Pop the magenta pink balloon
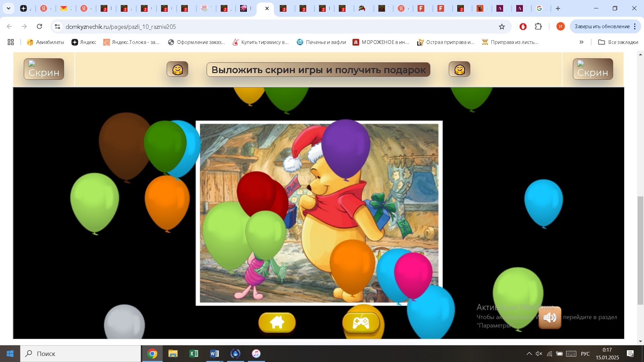The height and width of the screenshot is (362, 644). tap(413, 276)
